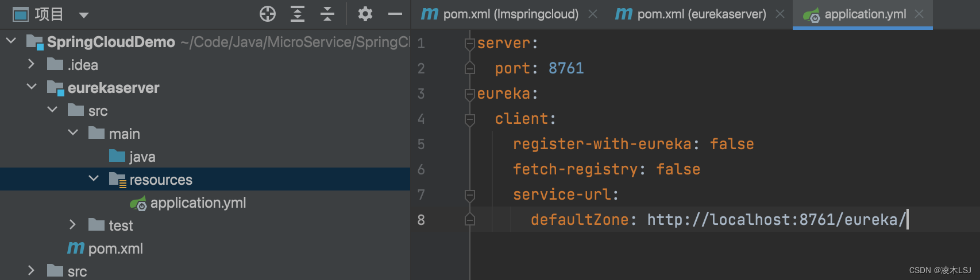Select the .idea folder row
980x280 pixels.
click(x=205, y=65)
